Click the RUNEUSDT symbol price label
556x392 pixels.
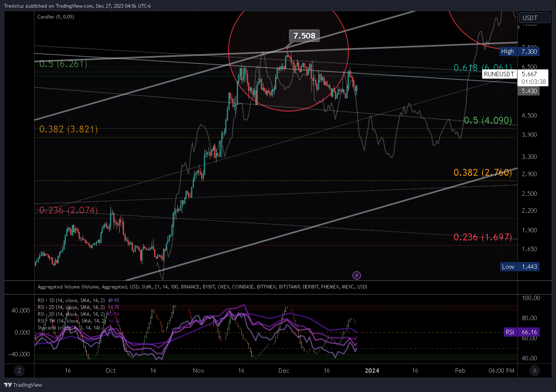[x=499, y=74]
